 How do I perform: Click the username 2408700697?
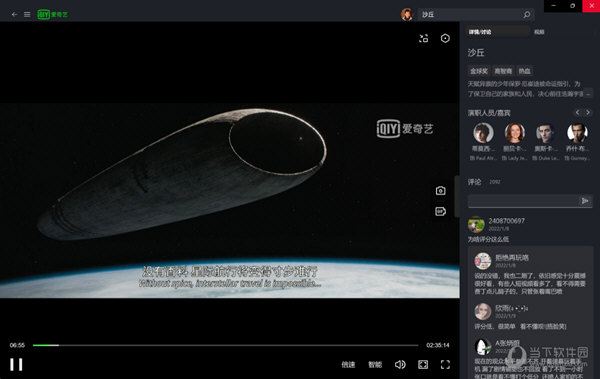point(507,221)
